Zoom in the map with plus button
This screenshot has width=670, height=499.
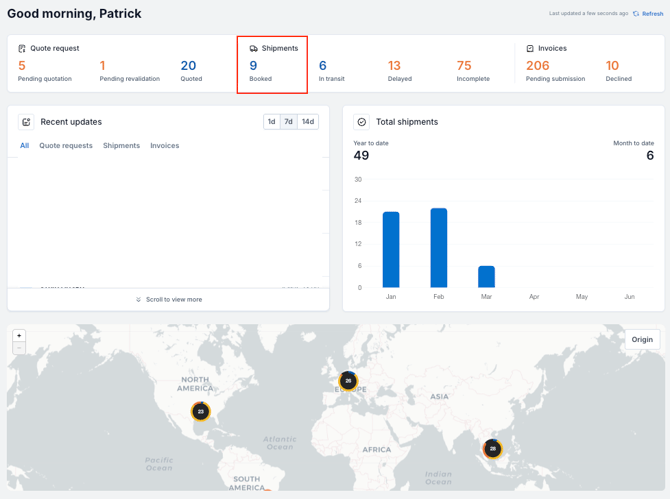[x=19, y=336]
